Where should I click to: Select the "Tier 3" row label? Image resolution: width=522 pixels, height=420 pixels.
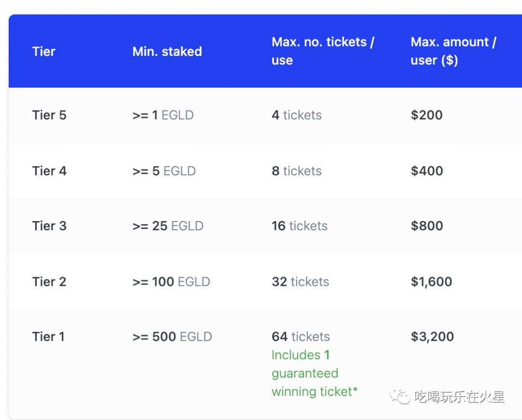point(49,226)
